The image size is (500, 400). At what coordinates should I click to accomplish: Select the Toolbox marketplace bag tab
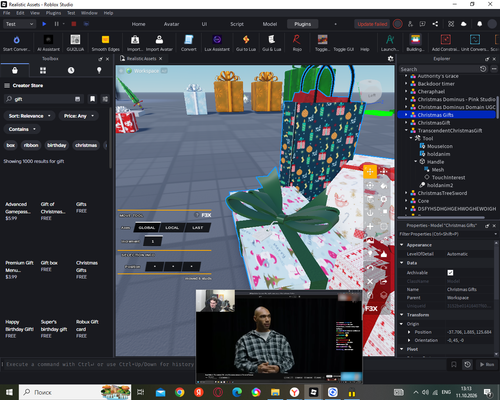pos(15,70)
